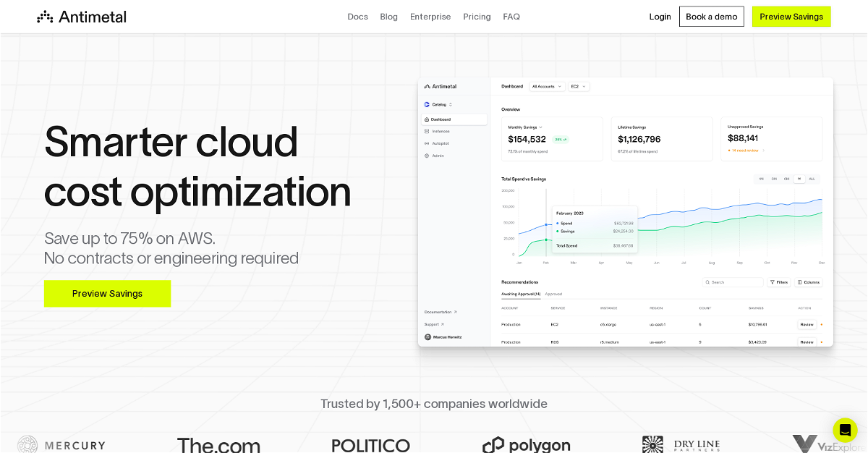Select the 3M chart range
This screenshot has width=868, height=453.
pos(774,179)
